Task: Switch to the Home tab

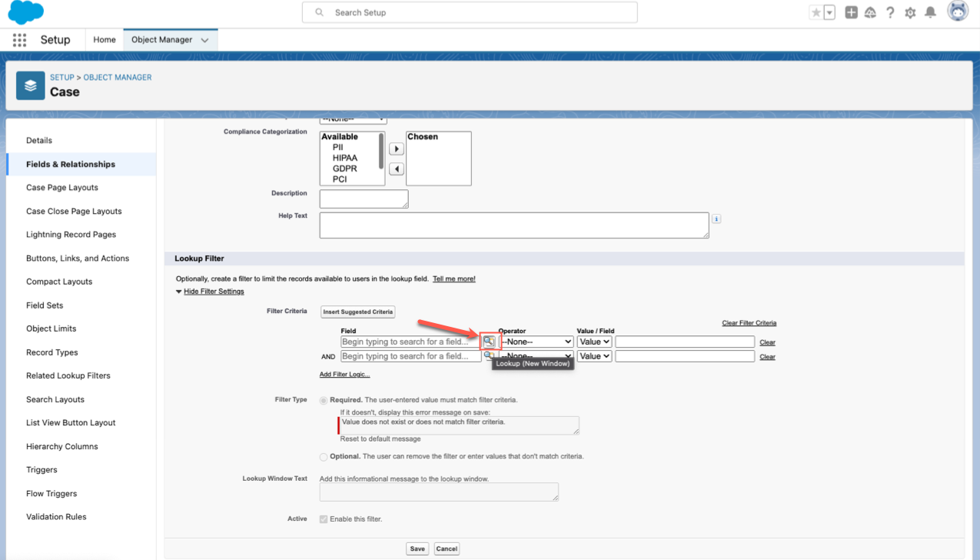Action: pyautogui.click(x=105, y=40)
